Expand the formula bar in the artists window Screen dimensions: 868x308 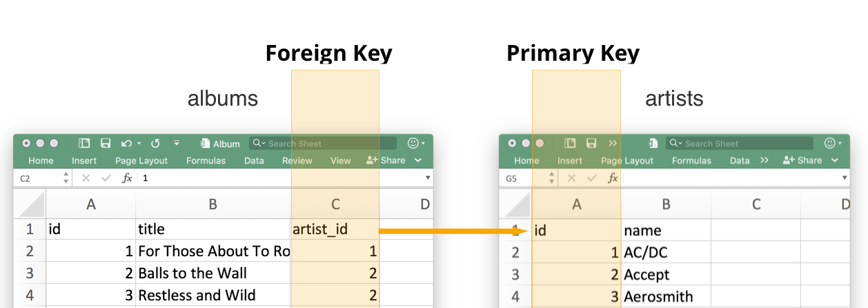pyautogui.click(x=845, y=178)
